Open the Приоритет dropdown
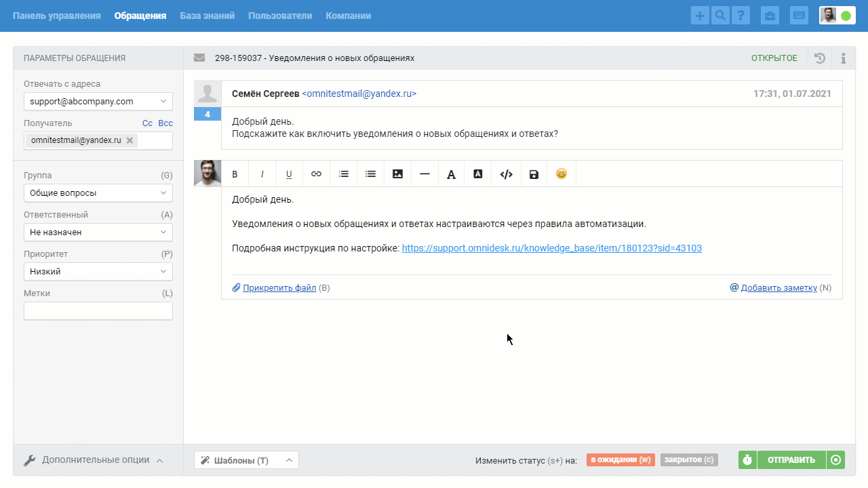Image resolution: width=868 pixels, height=488 pixels. click(98, 272)
